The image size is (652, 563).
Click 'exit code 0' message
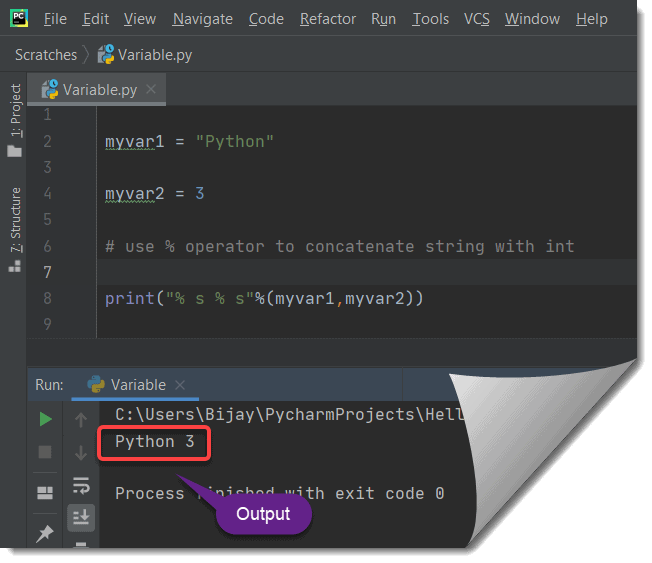click(390, 494)
